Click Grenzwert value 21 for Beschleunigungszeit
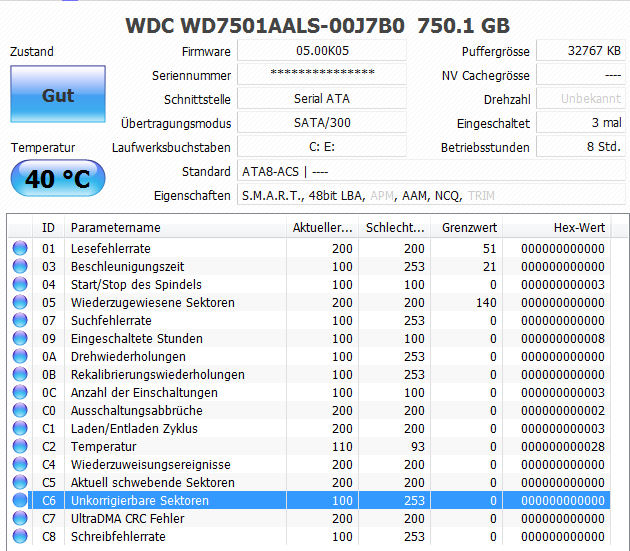 pyautogui.click(x=489, y=267)
